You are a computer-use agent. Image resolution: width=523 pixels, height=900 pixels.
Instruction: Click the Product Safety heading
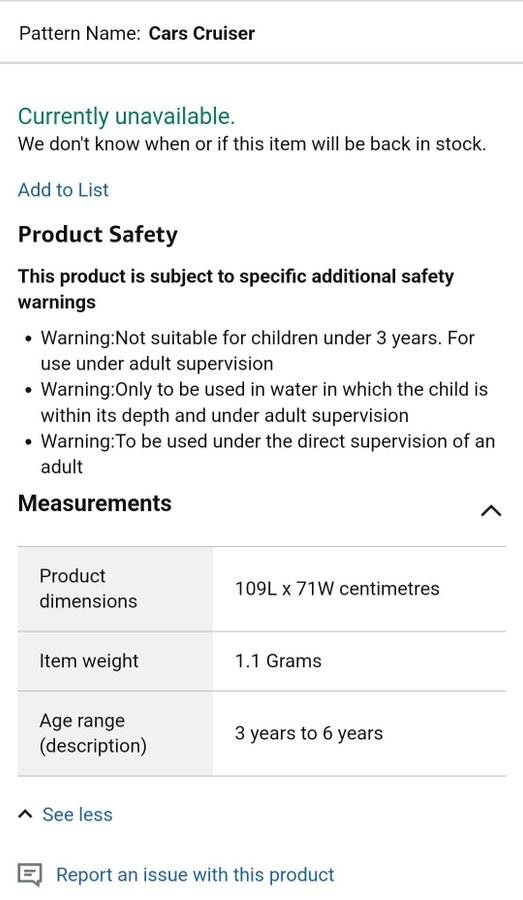coord(98,234)
